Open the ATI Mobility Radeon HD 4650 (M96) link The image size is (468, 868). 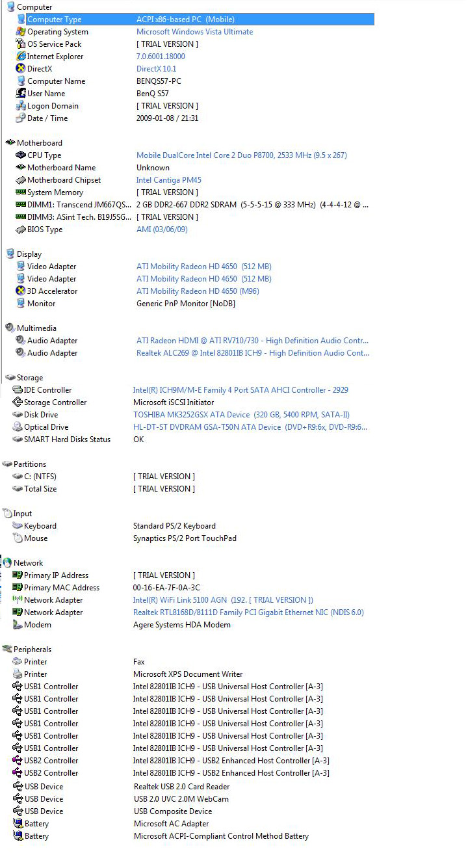[198, 291]
